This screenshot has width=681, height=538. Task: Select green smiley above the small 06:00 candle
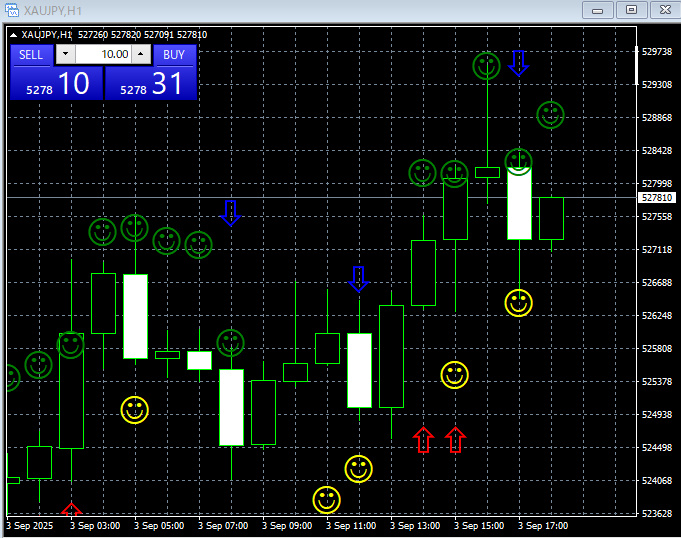[166, 241]
